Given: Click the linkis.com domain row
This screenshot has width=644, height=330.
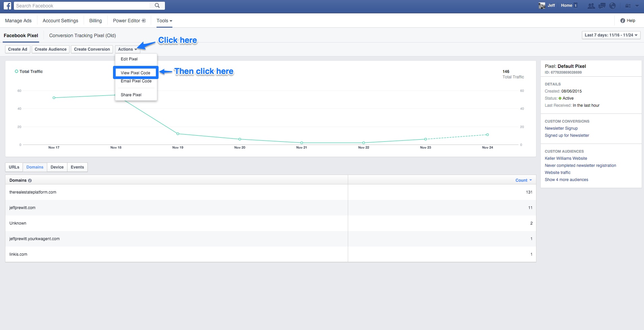Looking at the screenshot, I should coord(271,254).
